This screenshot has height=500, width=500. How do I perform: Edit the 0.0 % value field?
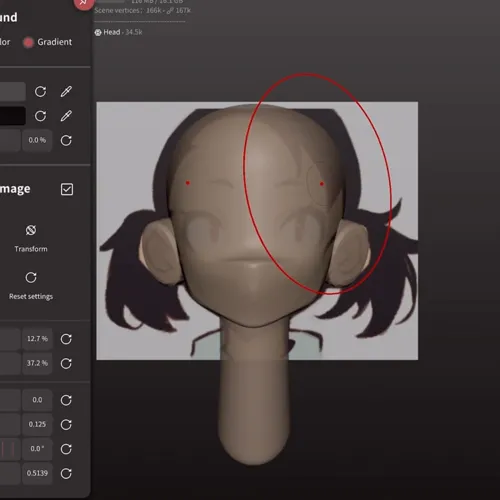pyautogui.click(x=37, y=140)
